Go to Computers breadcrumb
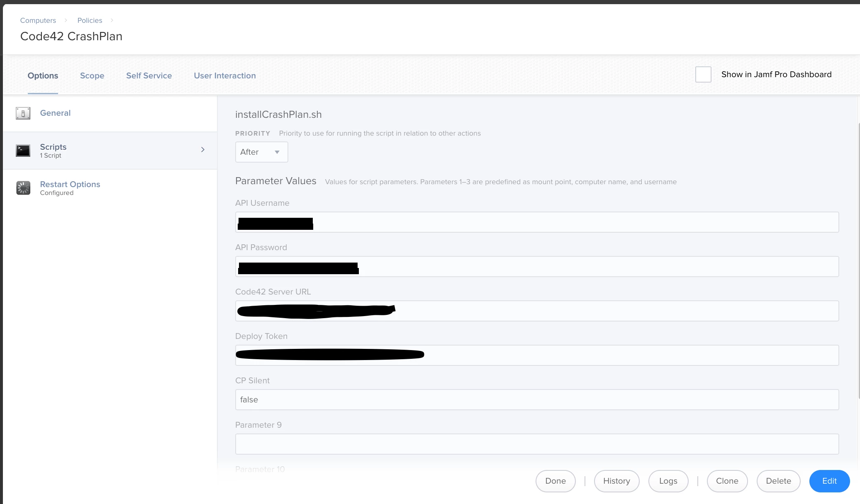Image resolution: width=860 pixels, height=504 pixels. coord(38,20)
